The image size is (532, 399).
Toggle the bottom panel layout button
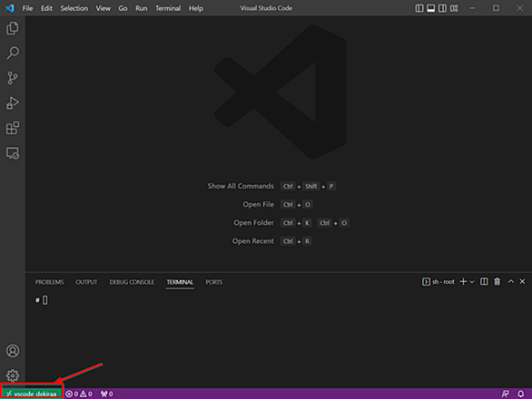pyautogui.click(x=431, y=8)
